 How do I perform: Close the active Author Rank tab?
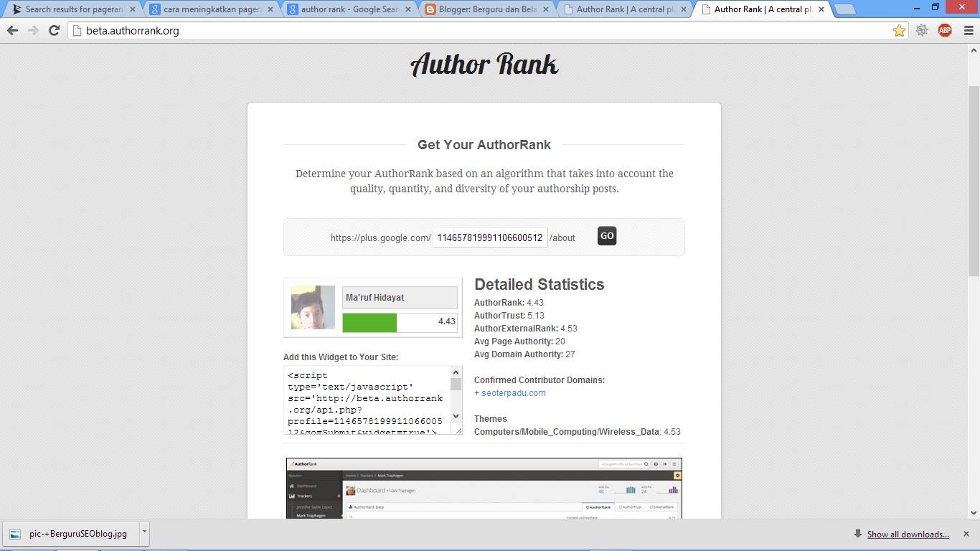(x=821, y=10)
